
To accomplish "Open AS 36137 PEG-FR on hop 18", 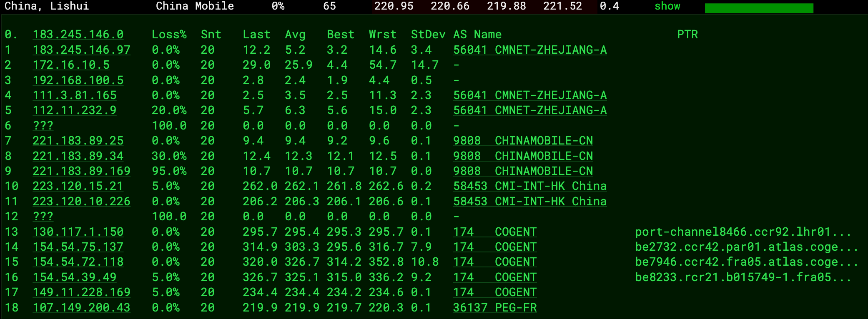I will tap(495, 308).
